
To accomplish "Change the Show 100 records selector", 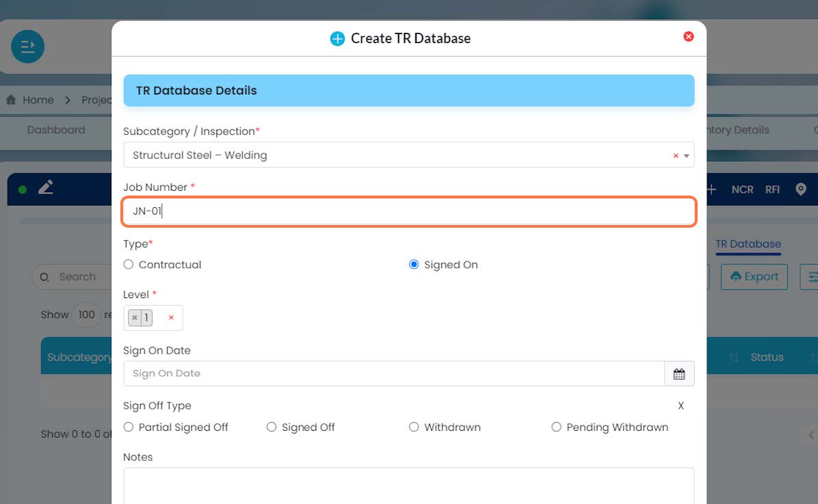I will pos(87,315).
